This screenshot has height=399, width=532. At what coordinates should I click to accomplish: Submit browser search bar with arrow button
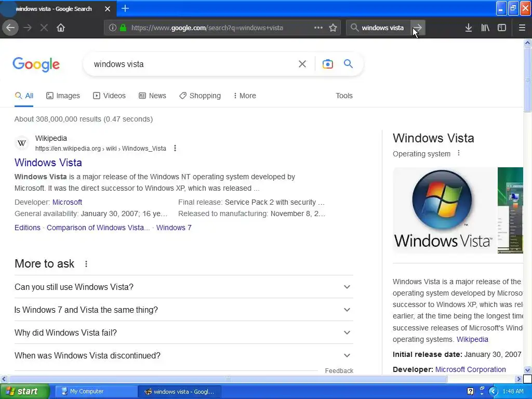click(418, 28)
